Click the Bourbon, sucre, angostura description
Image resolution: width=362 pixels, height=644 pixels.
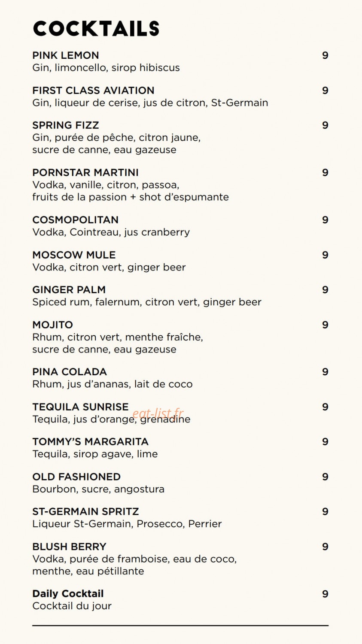point(98,489)
